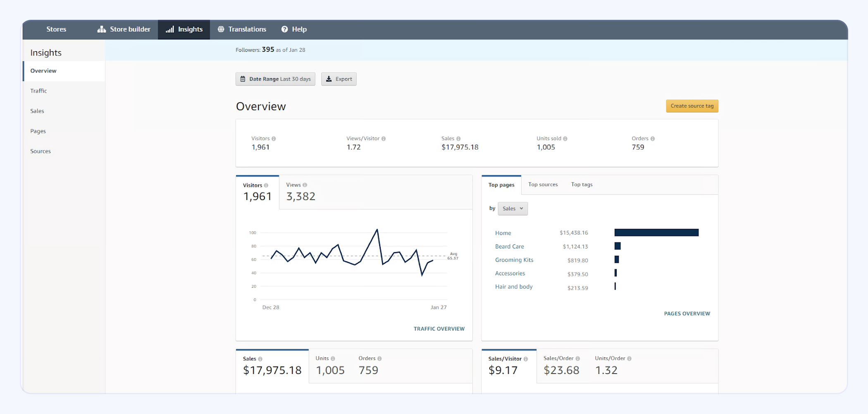The height and width of the screenshot is (414, 868).
Task: Click info icon next to Sales/Order
Action: (578, 359)
